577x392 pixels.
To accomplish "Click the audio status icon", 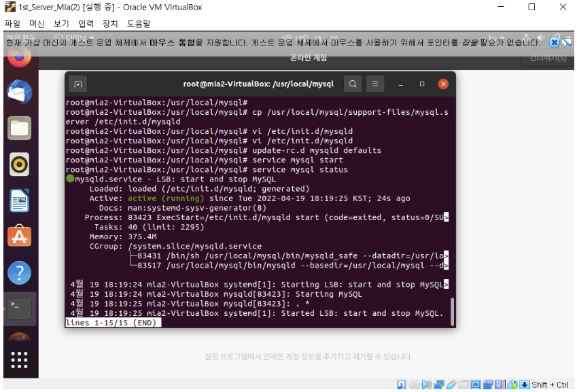I will coord(427,385).
